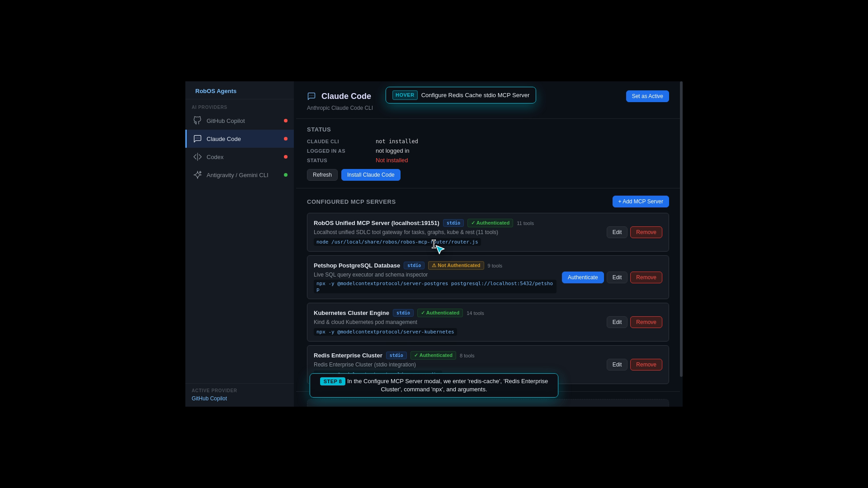
Task: Click Authenticated badge on RobOS Unified MCP Server
Action: 490,223
